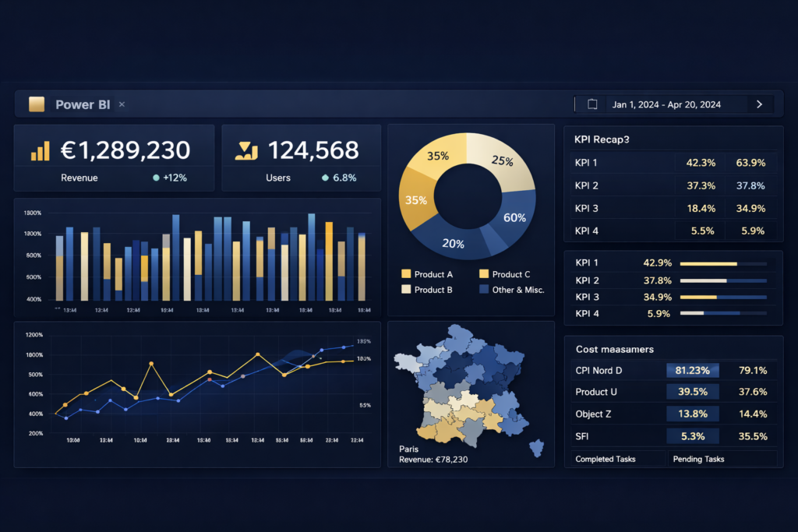Click the 1200% axis label on line chart
798x532 pixels.
[x=34, y=335]
